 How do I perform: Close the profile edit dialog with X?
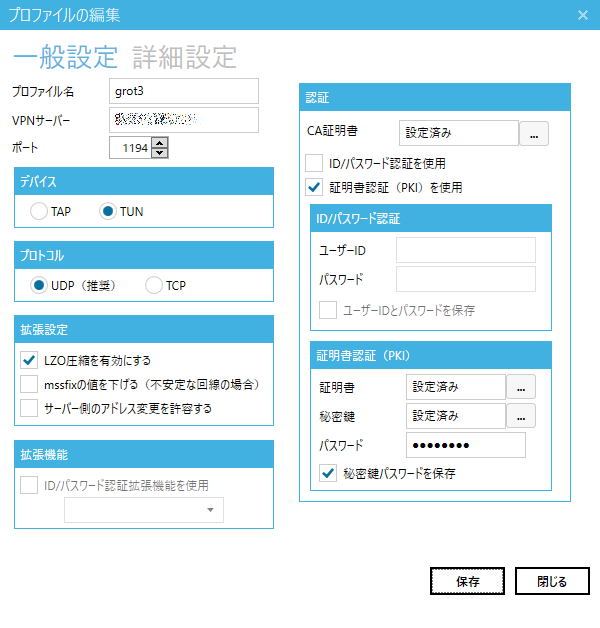[x=583, y=15]
